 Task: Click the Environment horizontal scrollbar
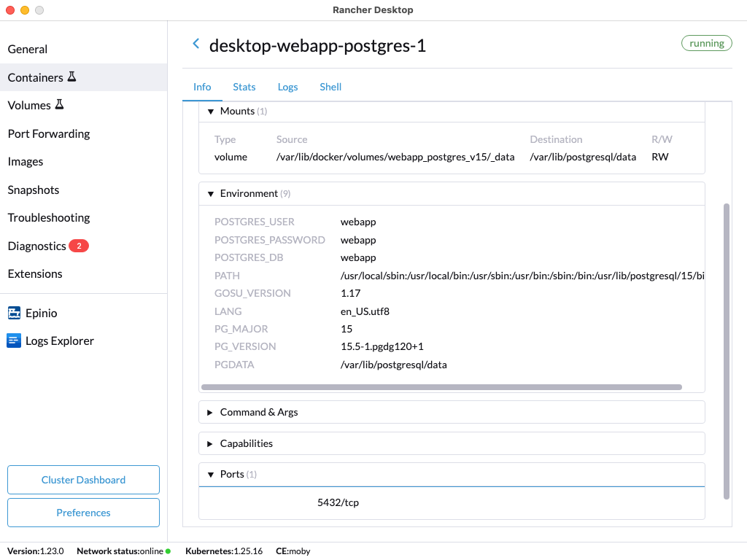441,387
